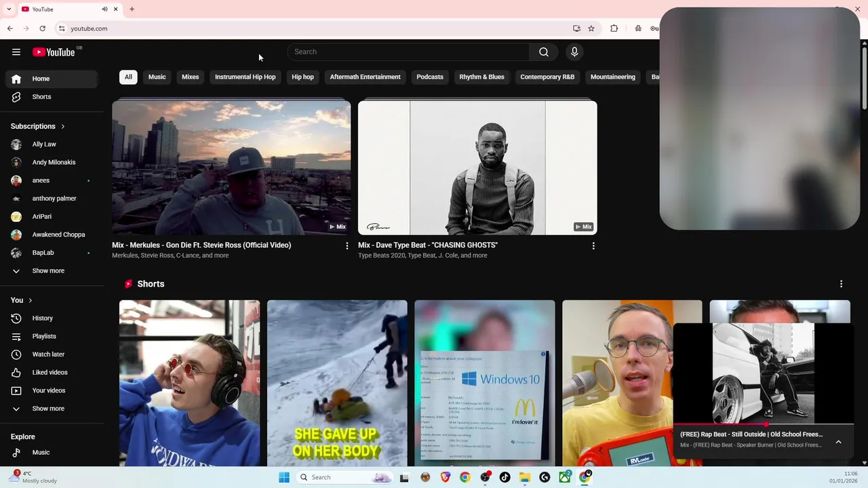Open the anthony palmer channel
Viewport: 868px width, 488px height.
52,199
